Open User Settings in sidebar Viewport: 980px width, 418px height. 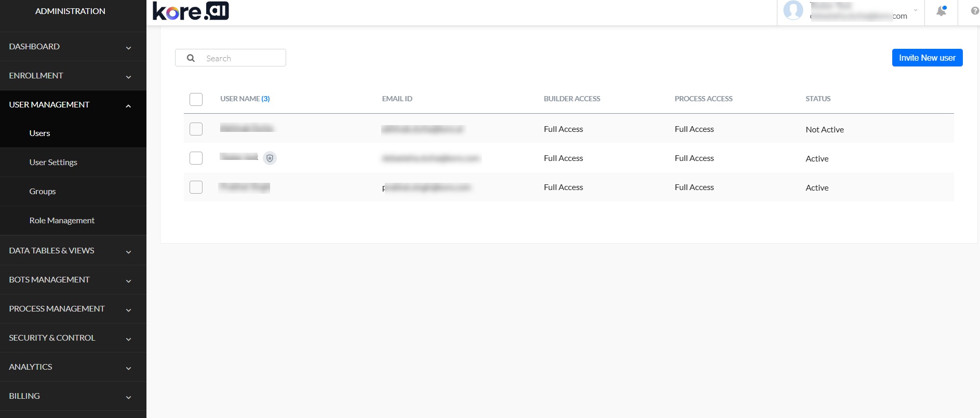(x=53, y=163)
